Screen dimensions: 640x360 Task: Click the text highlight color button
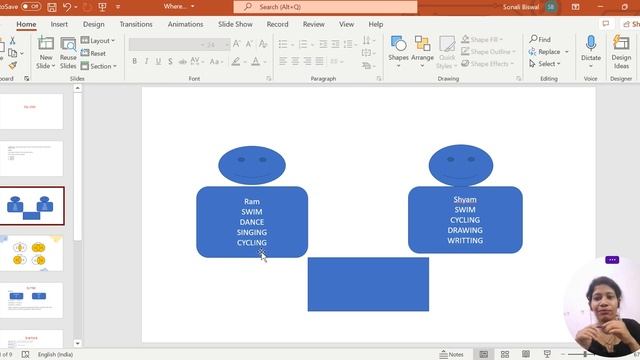pos(236,62)
